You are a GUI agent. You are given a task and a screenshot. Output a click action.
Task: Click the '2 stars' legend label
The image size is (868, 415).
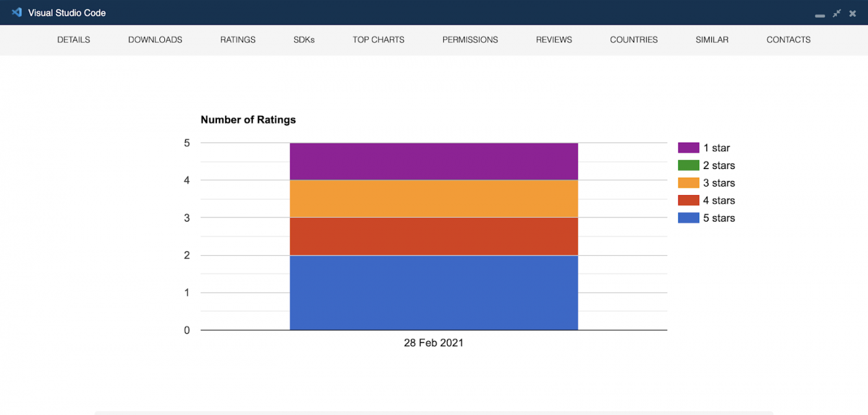point(719,165)
